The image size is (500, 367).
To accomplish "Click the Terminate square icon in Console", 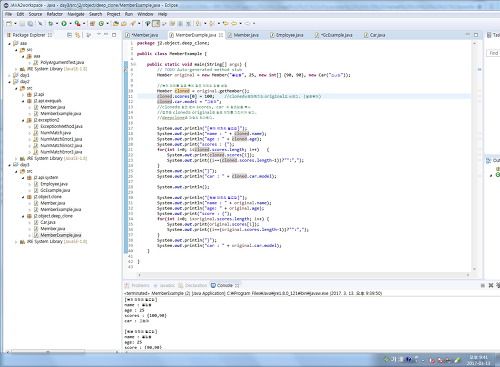I will [483, 285].
